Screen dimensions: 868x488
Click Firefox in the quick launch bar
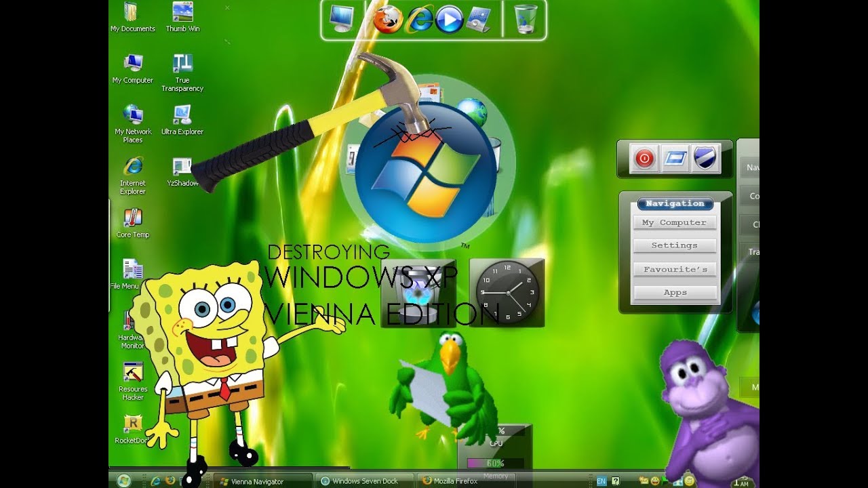[170, 481]
